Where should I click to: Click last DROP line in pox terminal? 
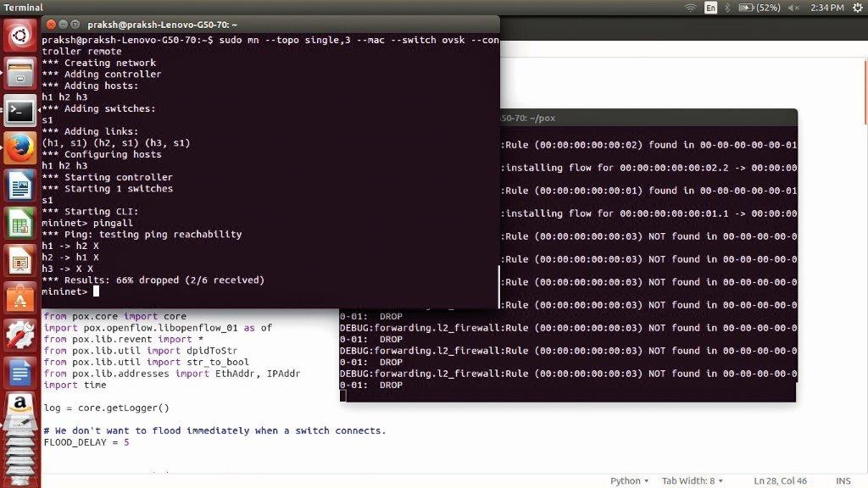(371, 385)
